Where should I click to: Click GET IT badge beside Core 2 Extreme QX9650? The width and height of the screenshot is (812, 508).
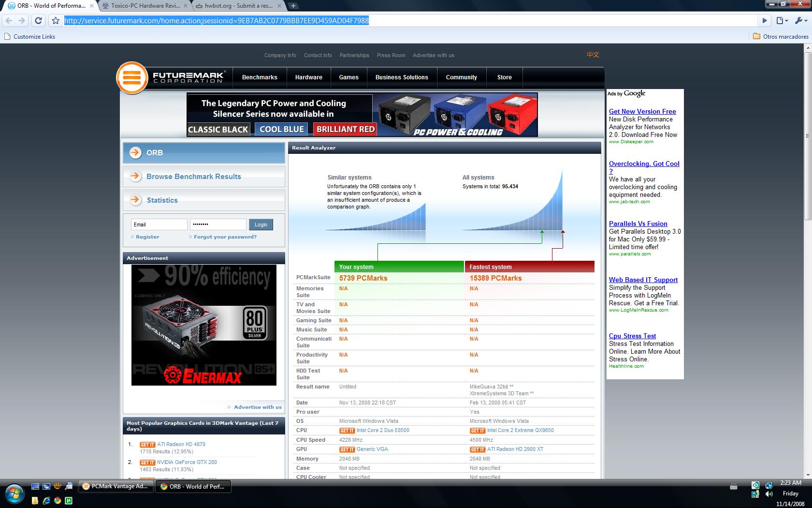point(478,431)
